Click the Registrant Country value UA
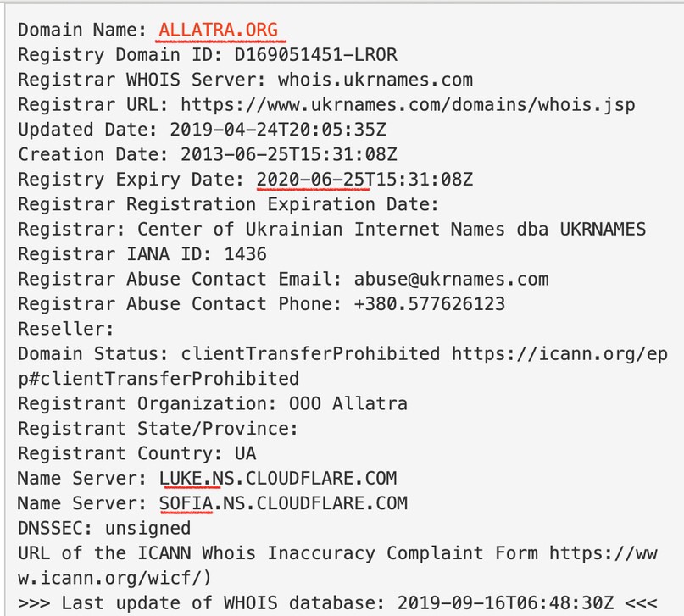The image size is (684, 616). click(245, 453)
